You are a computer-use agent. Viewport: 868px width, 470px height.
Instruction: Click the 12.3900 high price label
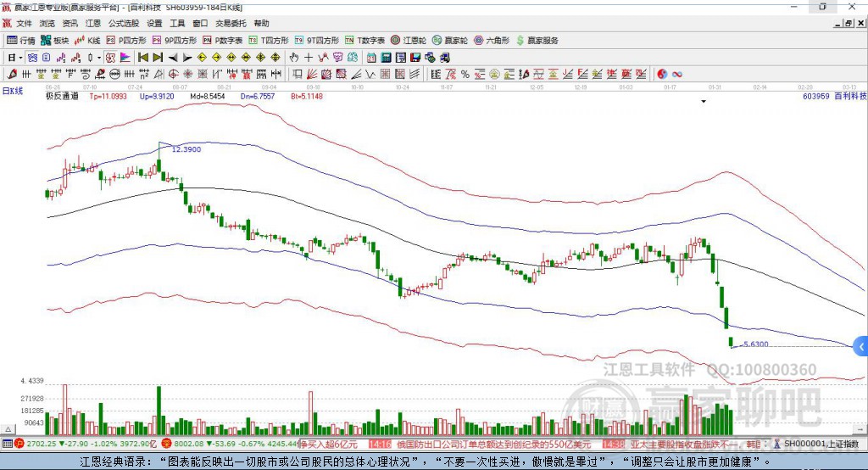186,149
